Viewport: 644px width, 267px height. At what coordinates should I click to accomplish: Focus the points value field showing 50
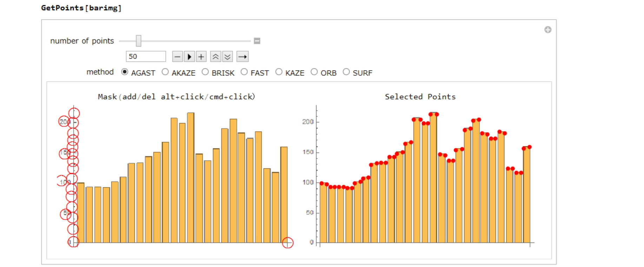(x=146, y=56)
